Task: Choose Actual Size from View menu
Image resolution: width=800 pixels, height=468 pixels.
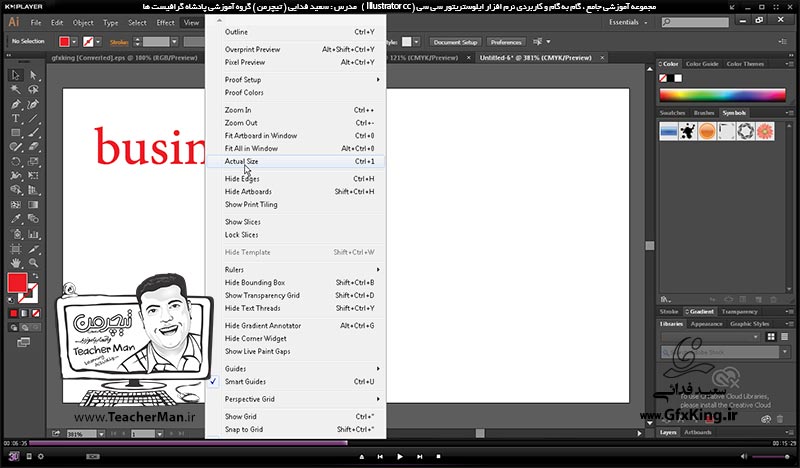Action: tap(295, 161)
